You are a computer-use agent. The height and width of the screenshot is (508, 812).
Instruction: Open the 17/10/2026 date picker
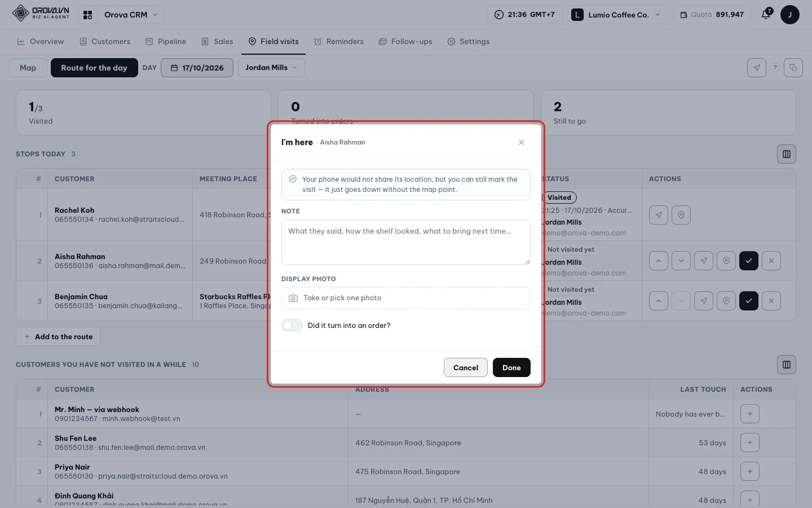[x=197, y=68]
